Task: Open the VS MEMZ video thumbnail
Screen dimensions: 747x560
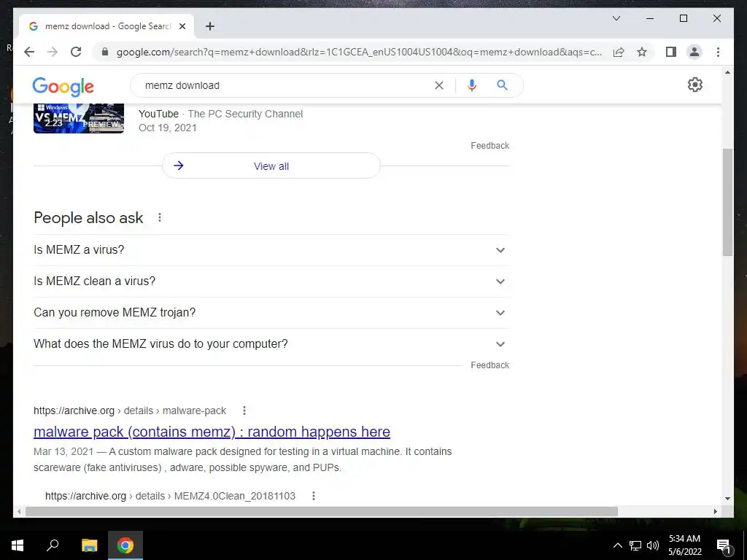Action: pos(79,118)
